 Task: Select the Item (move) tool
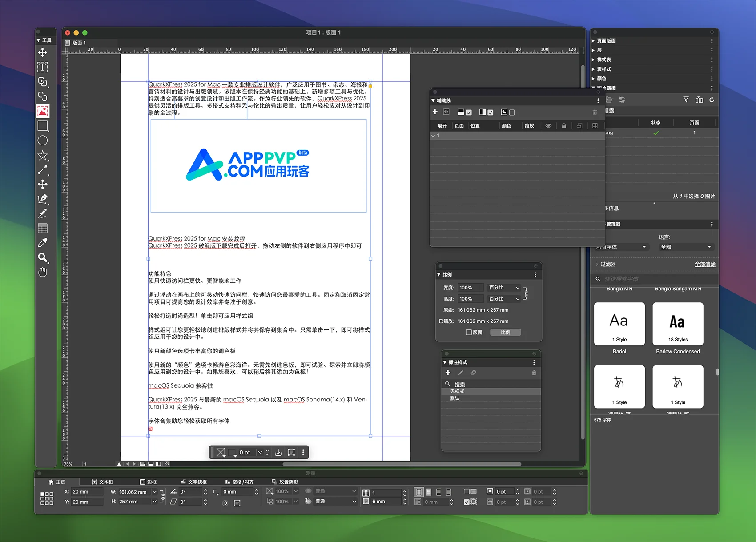(x=43, y=52)
